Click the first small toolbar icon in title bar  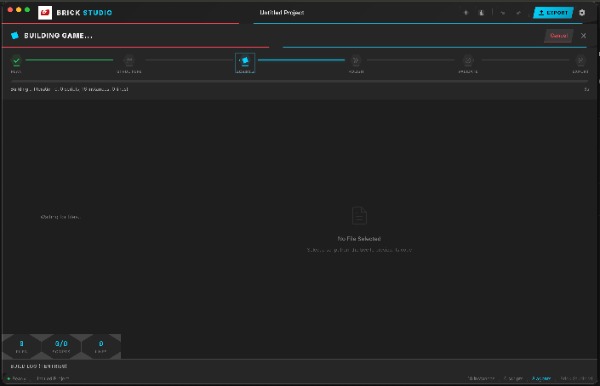point(466,13)
